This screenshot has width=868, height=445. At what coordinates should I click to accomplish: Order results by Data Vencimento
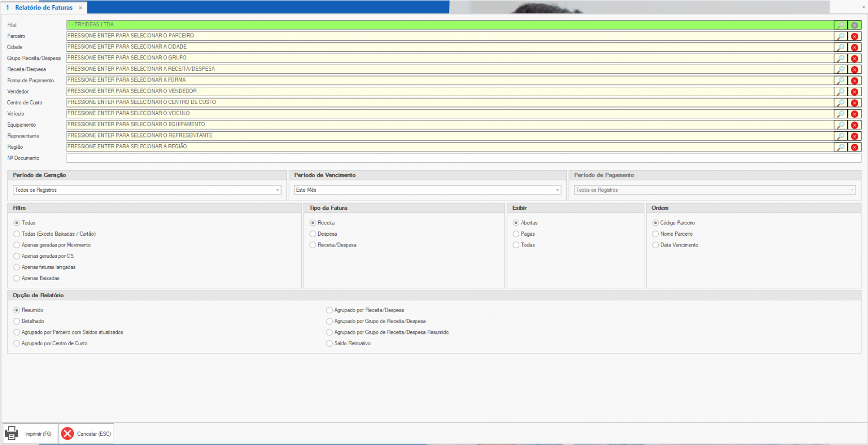(655, 245)
